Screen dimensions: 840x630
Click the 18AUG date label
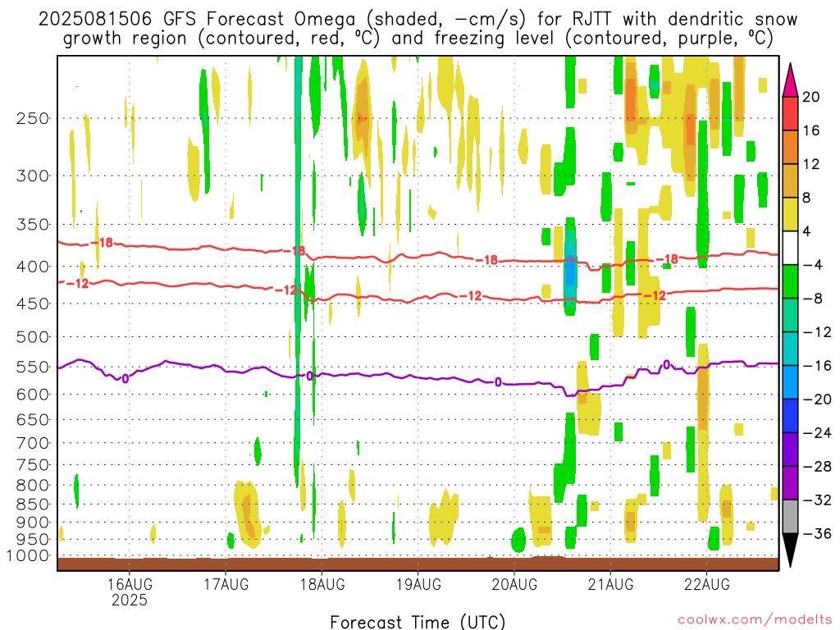[x=322, y=584]
